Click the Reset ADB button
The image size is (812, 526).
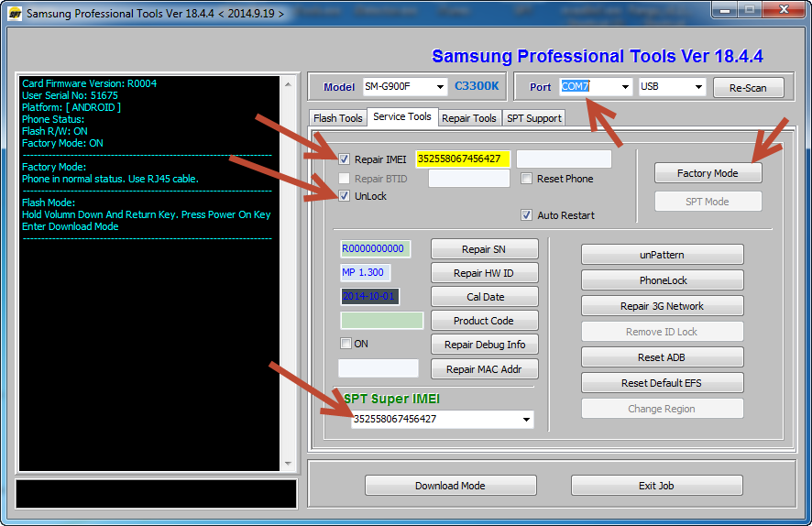663,357
